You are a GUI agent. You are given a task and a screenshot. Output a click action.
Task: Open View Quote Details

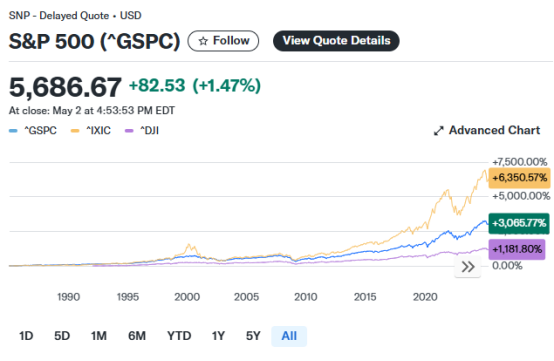click(336, 41)
